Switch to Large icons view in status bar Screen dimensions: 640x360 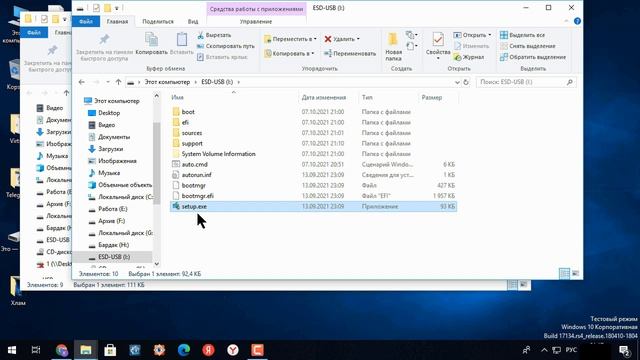coord(575,273)
